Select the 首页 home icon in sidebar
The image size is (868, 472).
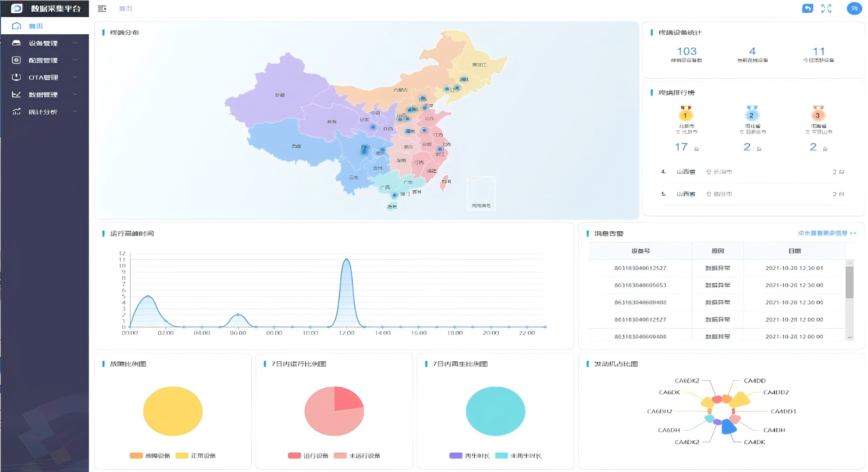(16, 25)
